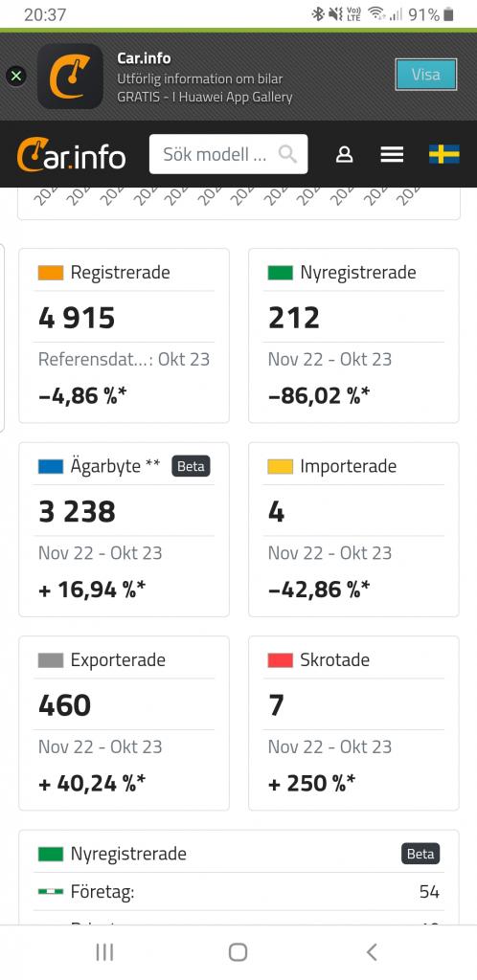Toggle the yellow Importerade series swatch
Viewport: 477px width, 980px height.
280,466
